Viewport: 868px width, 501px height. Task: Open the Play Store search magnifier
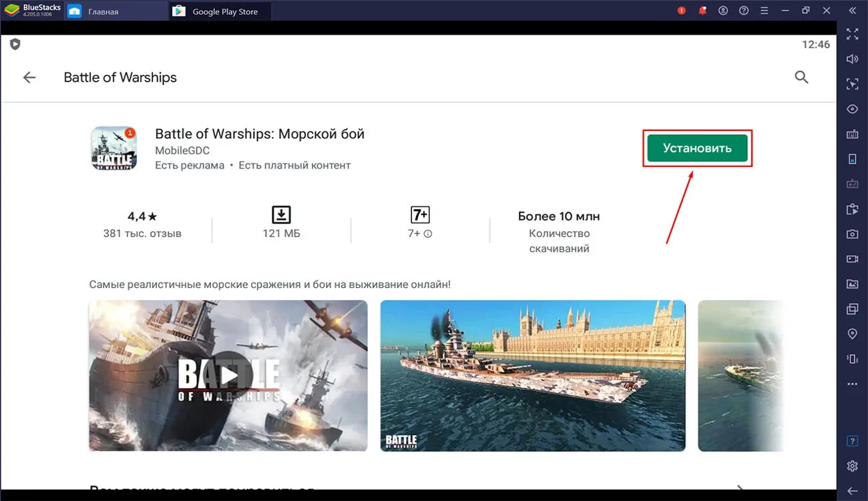(x=802, y=77)
